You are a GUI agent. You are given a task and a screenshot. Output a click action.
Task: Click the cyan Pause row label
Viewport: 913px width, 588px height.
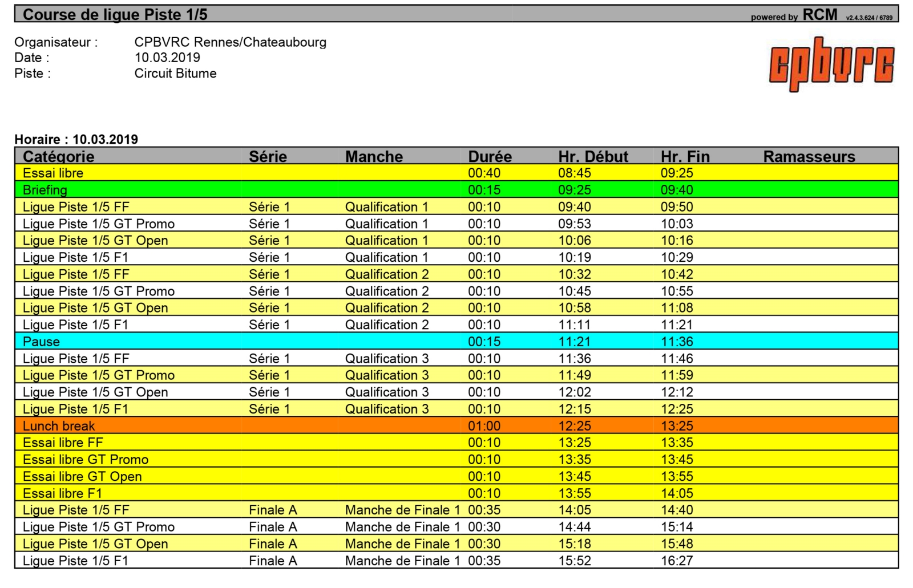[x=41, y=342]
